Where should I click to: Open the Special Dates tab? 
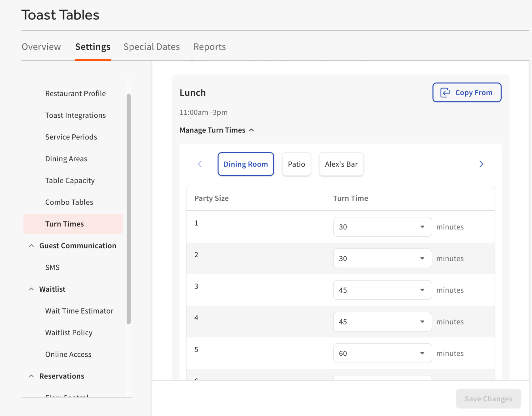(x=151, y=47)
